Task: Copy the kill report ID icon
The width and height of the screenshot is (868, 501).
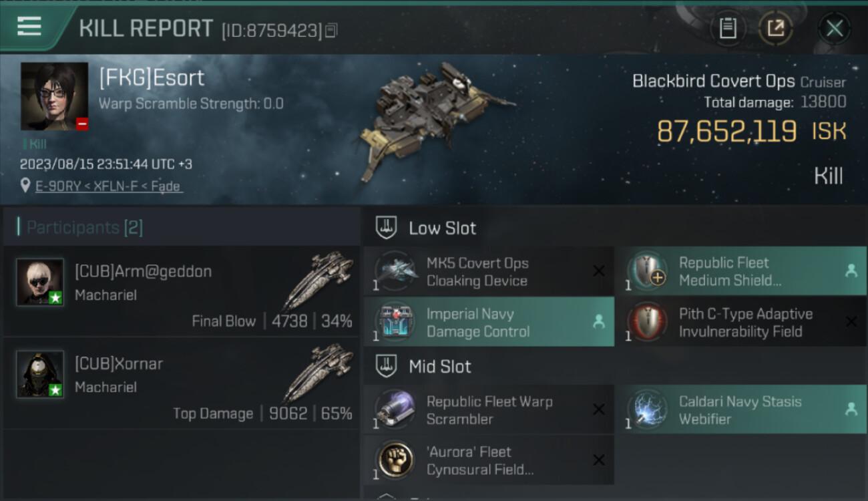Action: [x=332, y=30]
